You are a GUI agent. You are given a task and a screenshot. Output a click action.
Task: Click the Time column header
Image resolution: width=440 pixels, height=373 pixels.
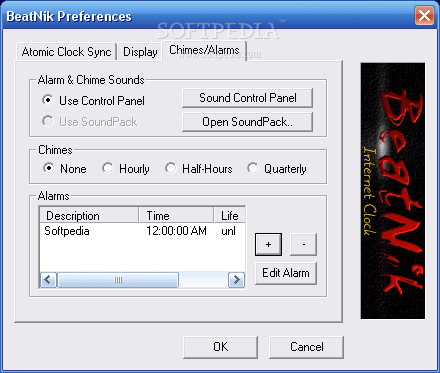176,215
